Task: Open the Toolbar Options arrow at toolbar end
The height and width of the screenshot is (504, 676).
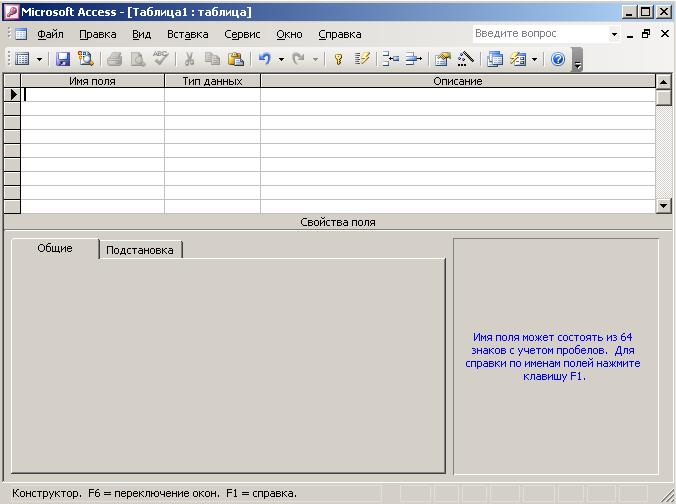Action: pos(577,59)
